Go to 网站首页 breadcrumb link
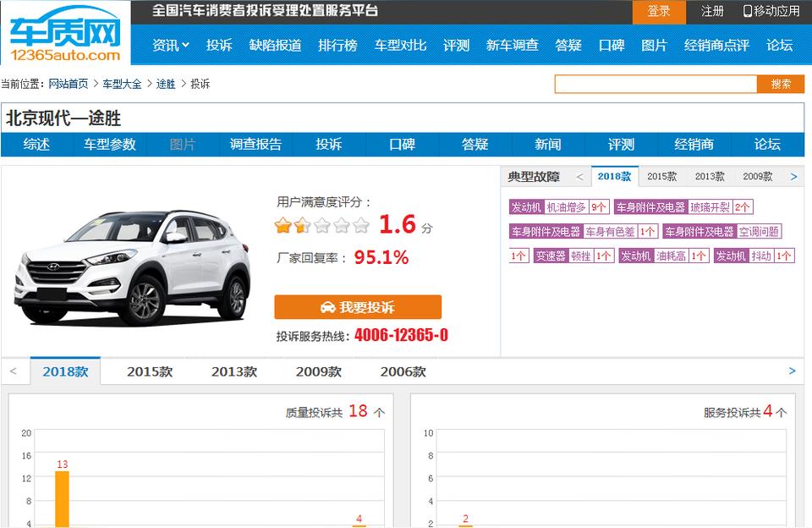Viewport: 812px width, 528px height. (x=69, y=84)
